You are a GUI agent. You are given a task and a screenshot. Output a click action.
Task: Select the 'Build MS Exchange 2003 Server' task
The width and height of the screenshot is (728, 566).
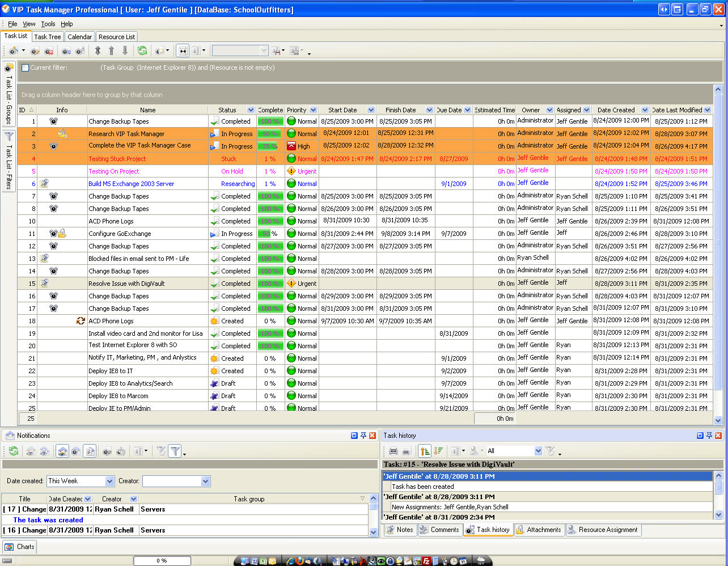(131, 184)
